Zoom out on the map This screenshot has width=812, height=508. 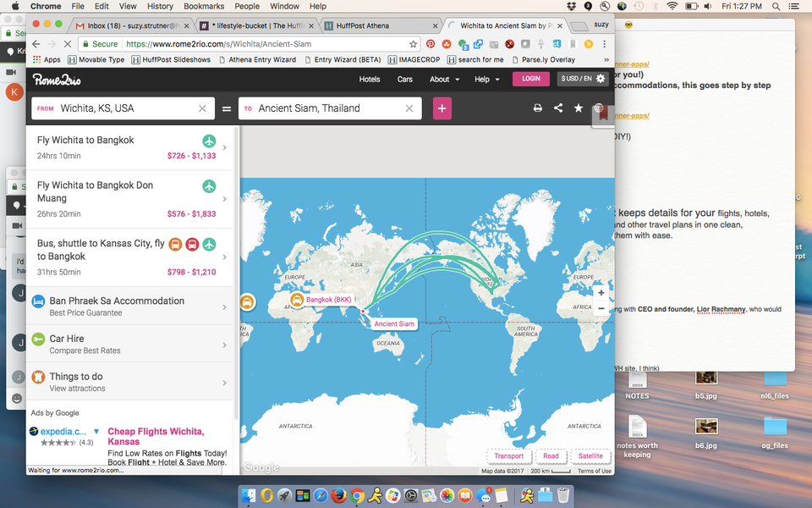[601, 308]
